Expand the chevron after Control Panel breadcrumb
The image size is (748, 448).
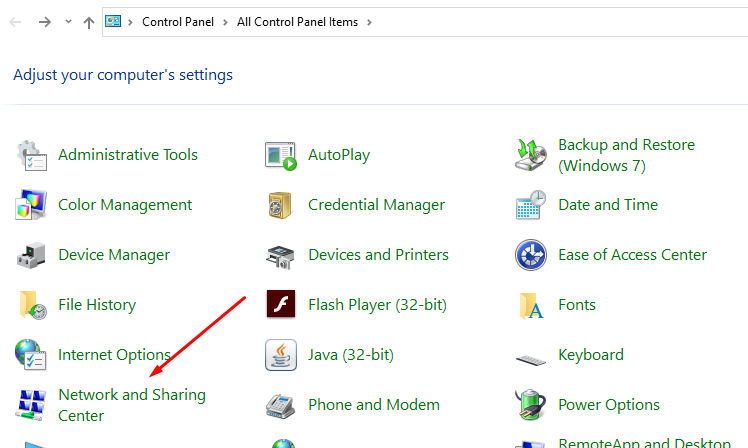point(226,22)
